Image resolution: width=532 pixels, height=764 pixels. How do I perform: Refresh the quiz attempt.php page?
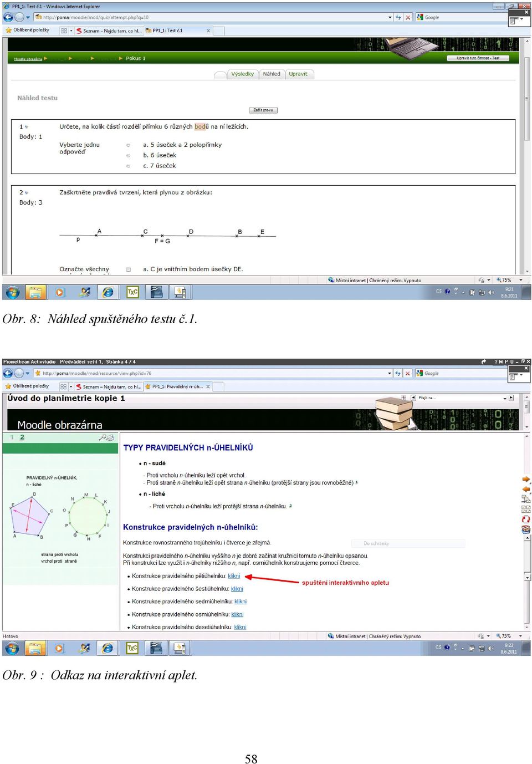pyautogui.click(x=398, y=17)
